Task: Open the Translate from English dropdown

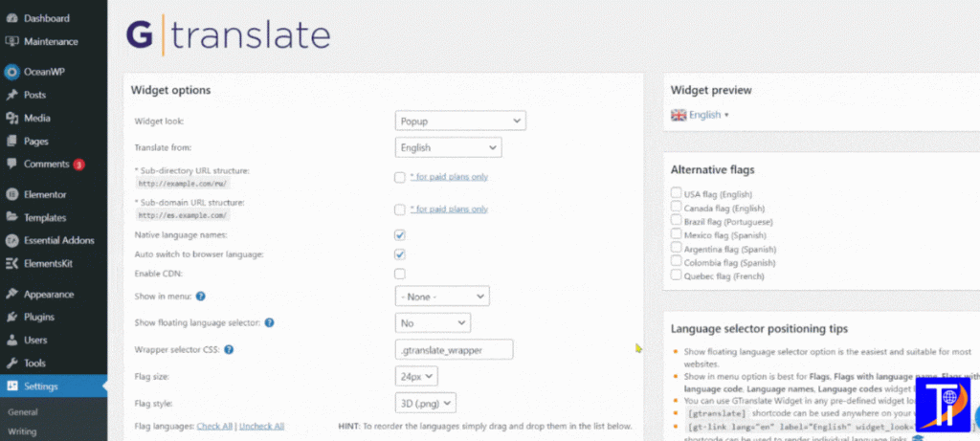Action: 448,147
